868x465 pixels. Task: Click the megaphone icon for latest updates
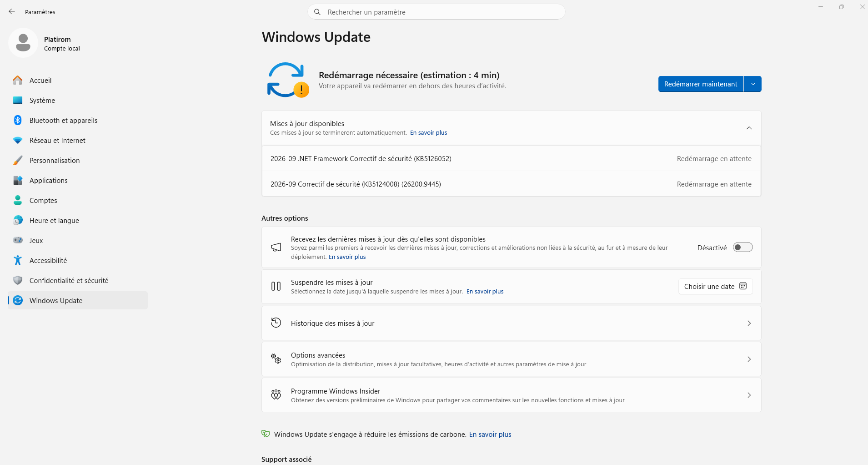pos(276,247)
